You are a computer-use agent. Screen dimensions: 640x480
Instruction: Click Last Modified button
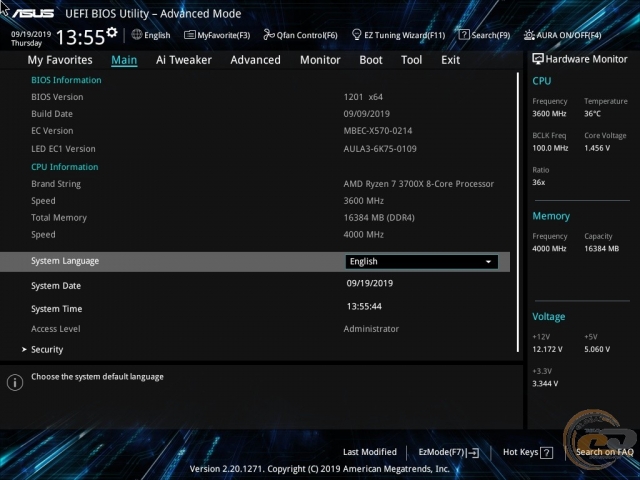point(370,452)
